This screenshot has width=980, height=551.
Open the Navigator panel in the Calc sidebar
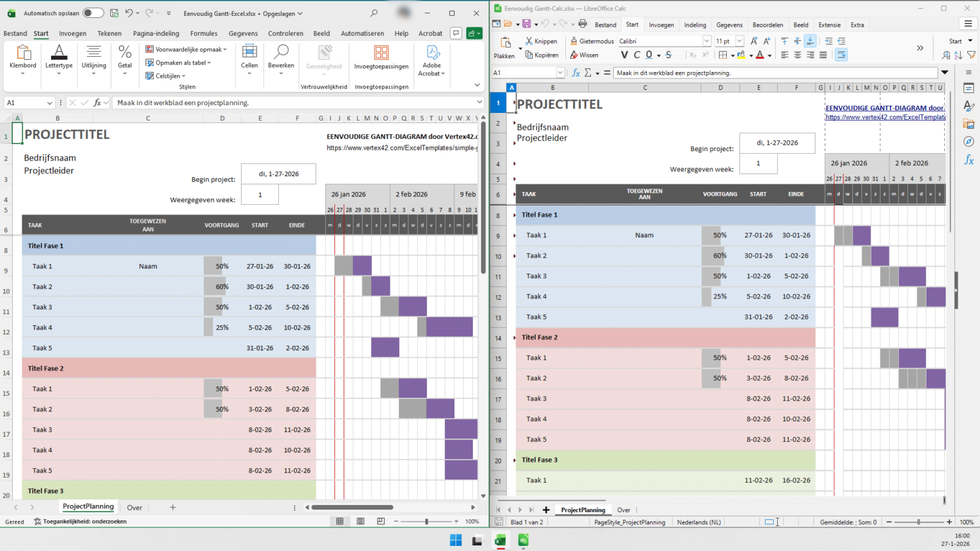click(x=970, y=142)
